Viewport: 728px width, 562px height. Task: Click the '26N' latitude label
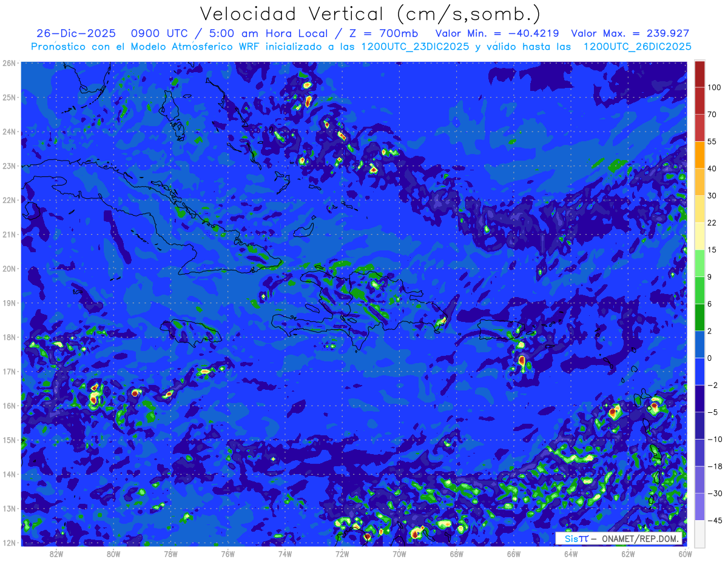pos(9,63)
